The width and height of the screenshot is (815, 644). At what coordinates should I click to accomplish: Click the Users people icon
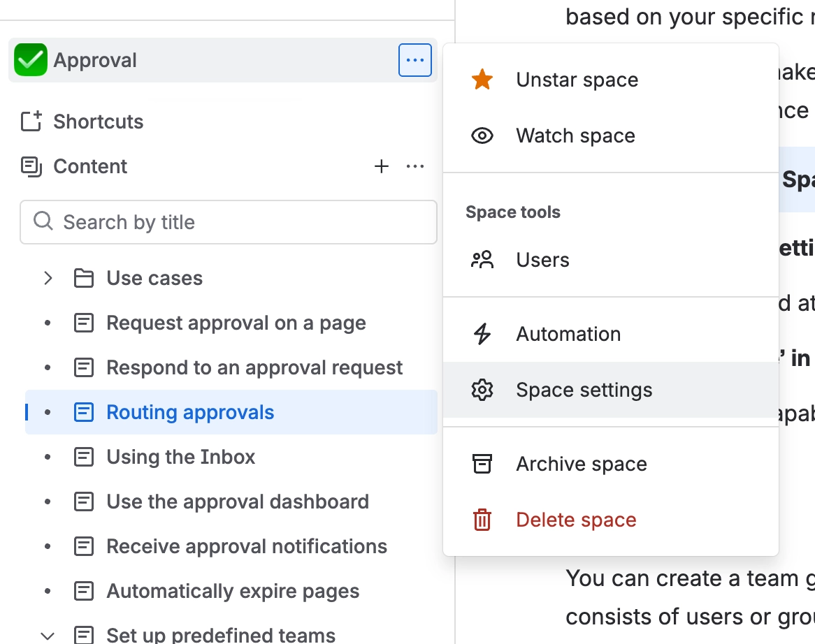point(482,260)
